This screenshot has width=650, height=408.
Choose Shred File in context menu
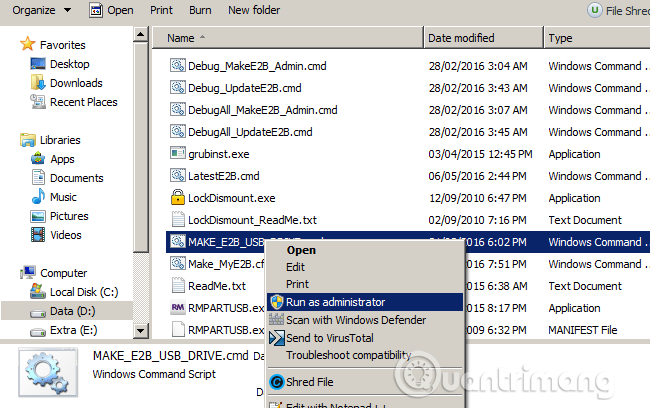pyautogui.click(x=309, y=382)
